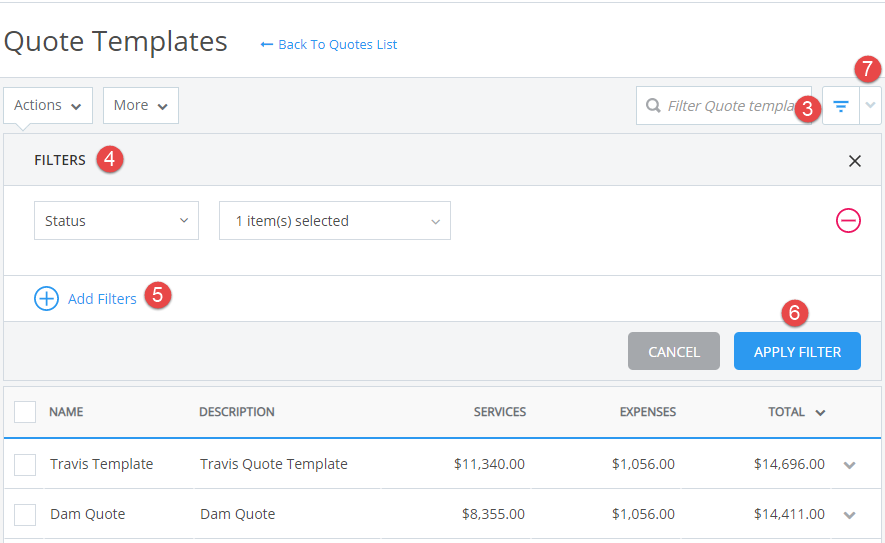Open the dropdown arrow beside the filter icon
This screenshot has width=885, height=543.
(870, 105)
